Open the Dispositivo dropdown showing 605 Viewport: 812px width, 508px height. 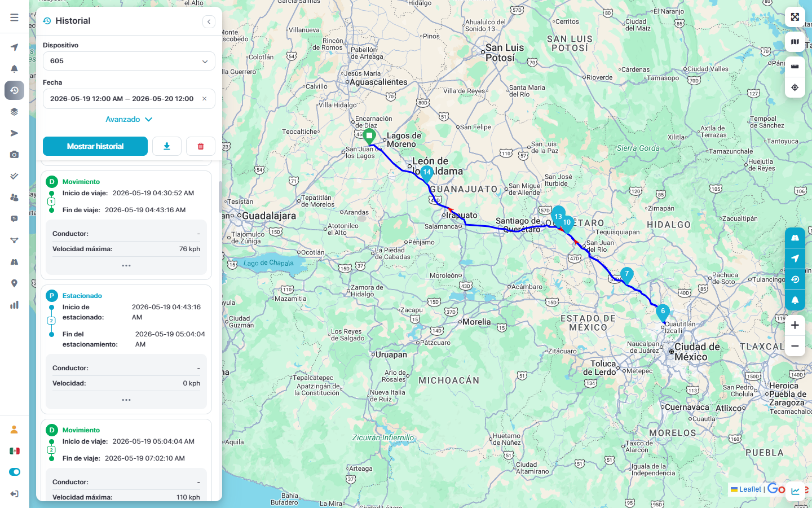click(x=129, y=61)
